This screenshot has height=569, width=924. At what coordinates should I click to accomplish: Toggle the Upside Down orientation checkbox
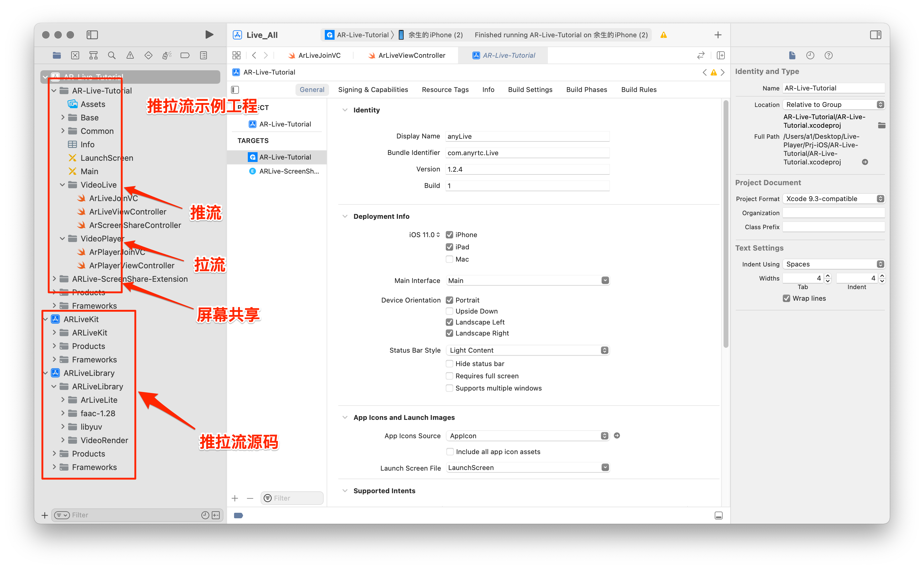(449, 311)
